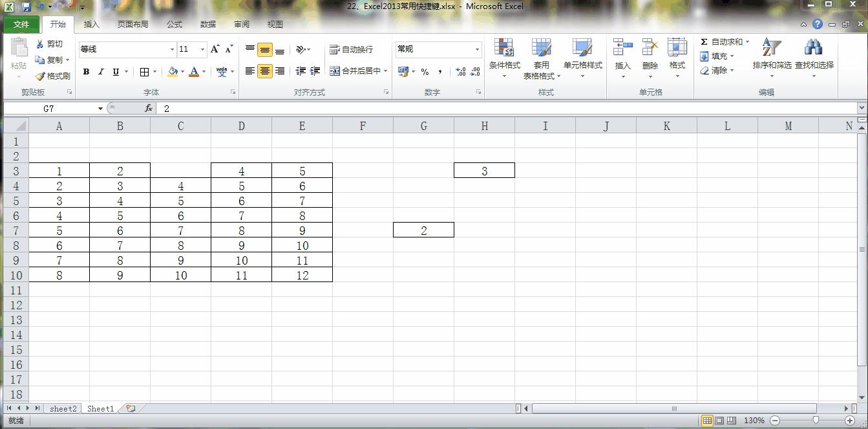Toggle Align Text Left
This screenshot has width=868, height=429.
(x=250, y=71)
